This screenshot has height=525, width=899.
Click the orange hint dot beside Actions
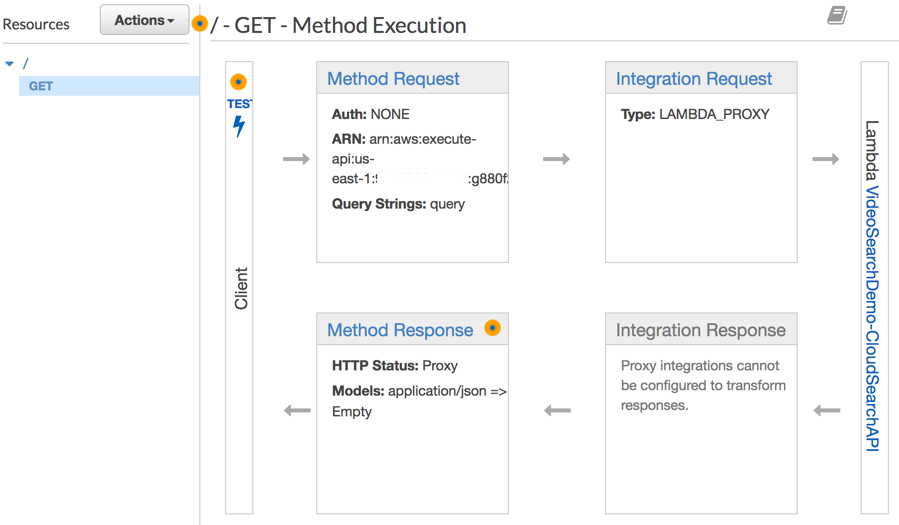pyautogui.click(x=200, y=23)
